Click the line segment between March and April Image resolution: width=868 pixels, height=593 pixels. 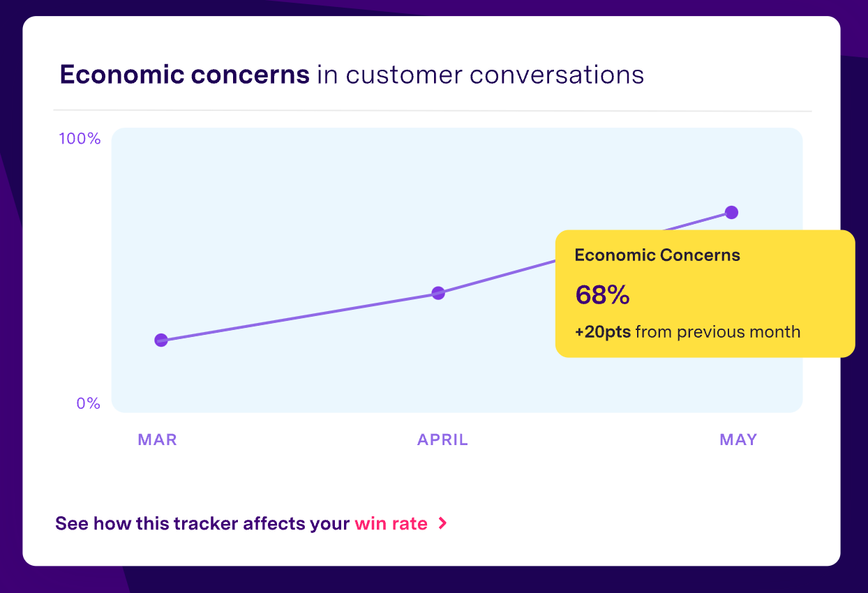click(x=300, y=317)
